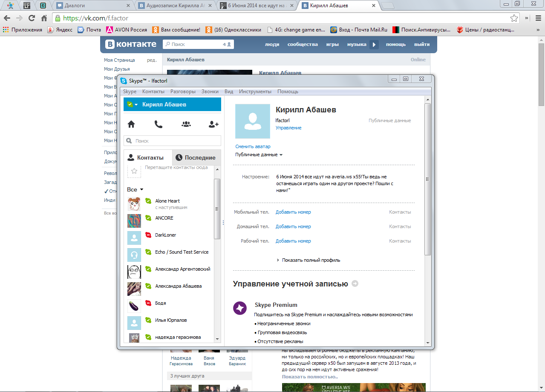545x392 pixels.
Task: Click the VK music play button
Action: click(x=374, y=45)
